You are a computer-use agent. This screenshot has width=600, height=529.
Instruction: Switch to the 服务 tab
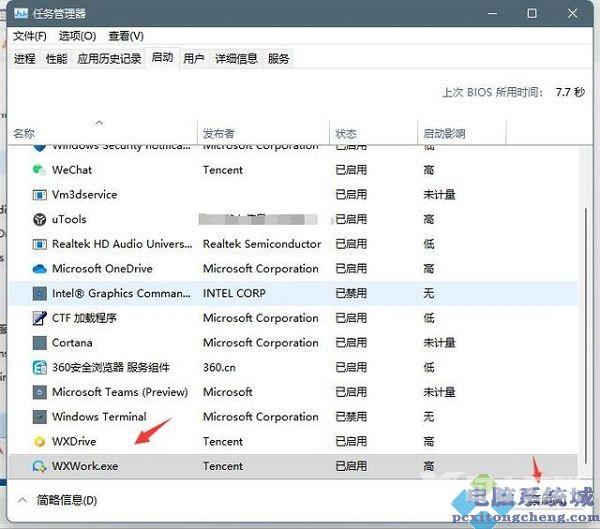pos(278,59)
